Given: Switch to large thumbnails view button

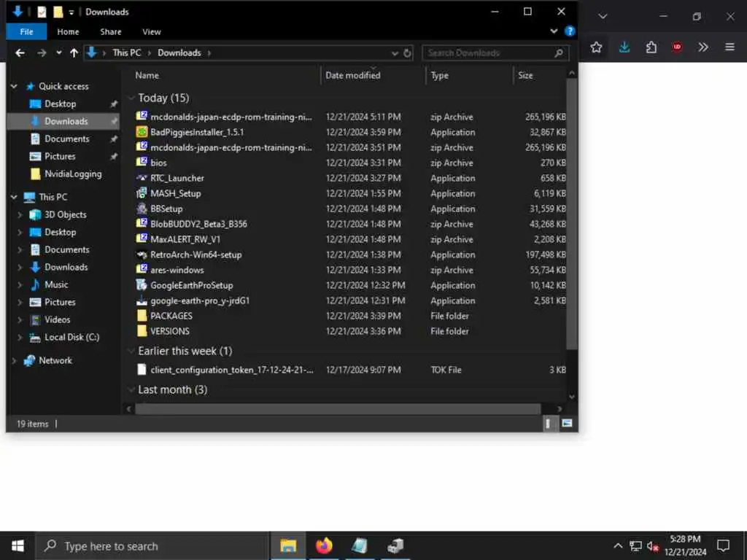Looking at the screenshot, I should [567, 424].
